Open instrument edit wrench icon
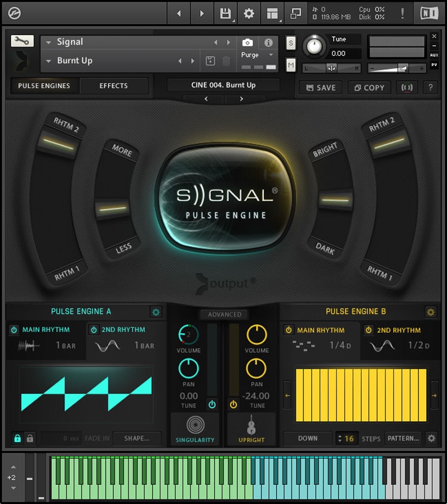Viewport: 447px width, 504px height. (x=22, y=41)
